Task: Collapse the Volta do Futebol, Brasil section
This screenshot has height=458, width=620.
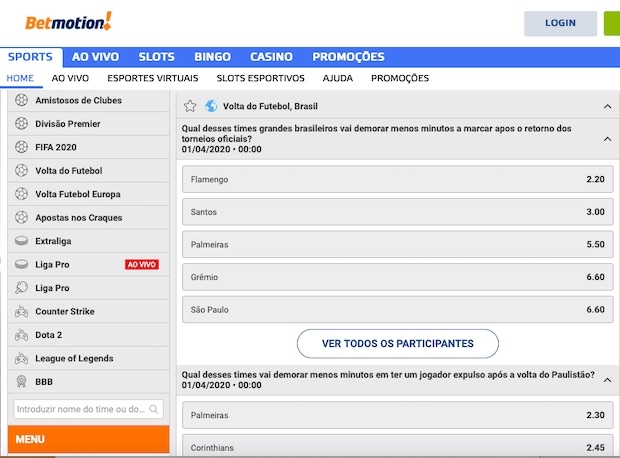Action: (607, 106)
